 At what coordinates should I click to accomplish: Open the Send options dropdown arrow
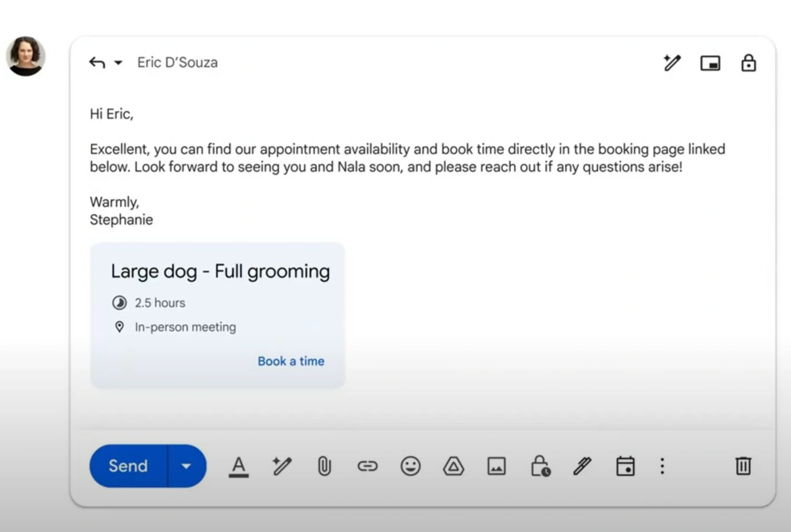[x=187, y=466]
